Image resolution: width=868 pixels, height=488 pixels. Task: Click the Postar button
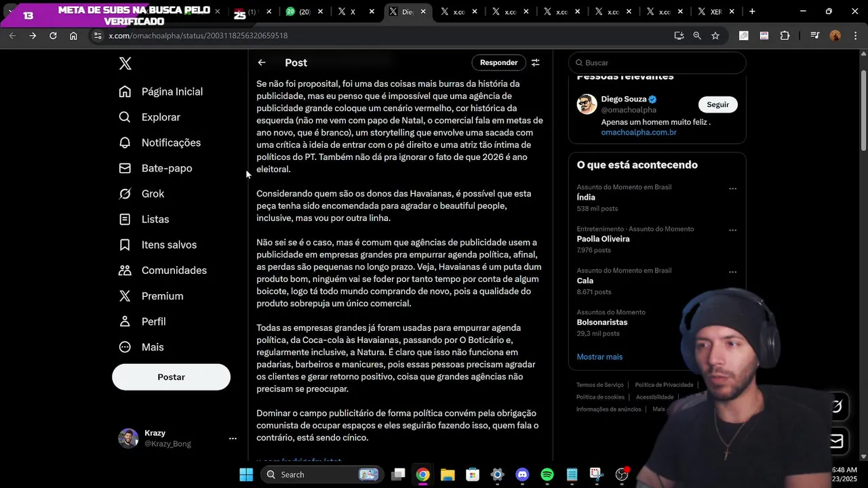(x=171, y=377)
